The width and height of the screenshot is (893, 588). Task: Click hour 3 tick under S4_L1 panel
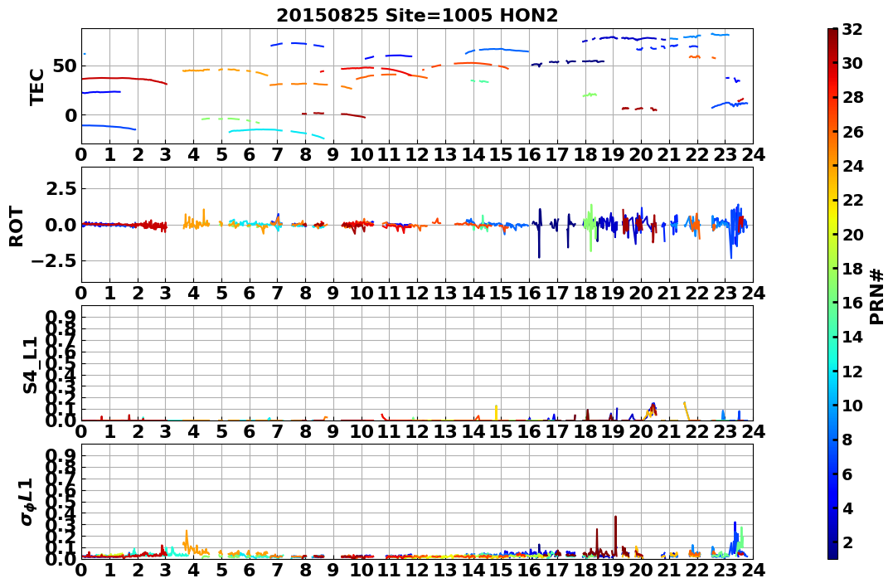coord(165,431)
